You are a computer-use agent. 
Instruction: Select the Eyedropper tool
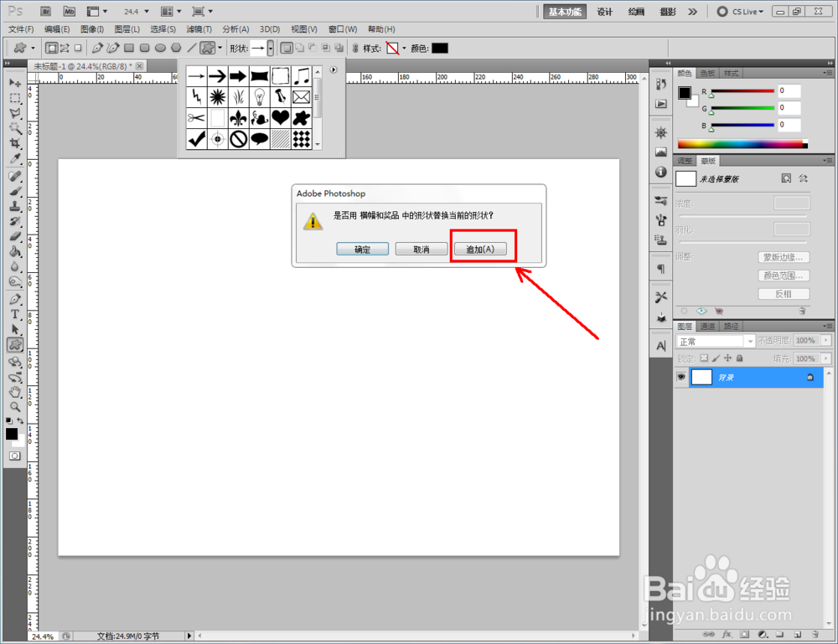point(15,158)
